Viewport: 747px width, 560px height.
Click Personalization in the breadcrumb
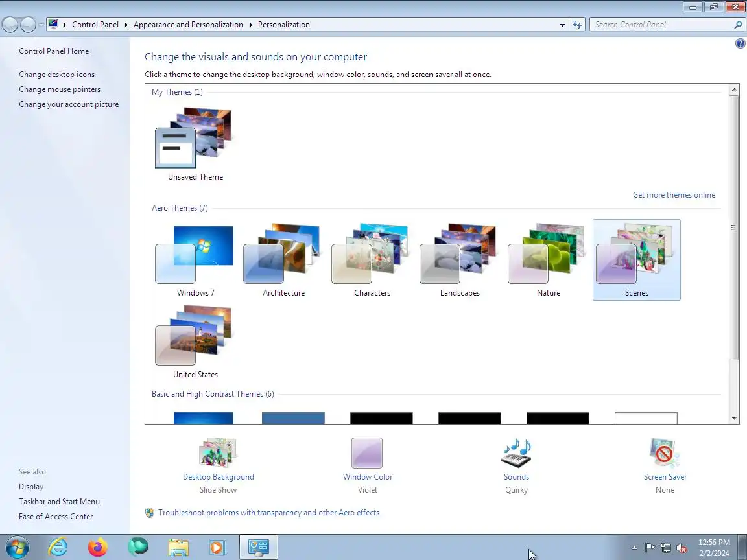coord(284,25)
